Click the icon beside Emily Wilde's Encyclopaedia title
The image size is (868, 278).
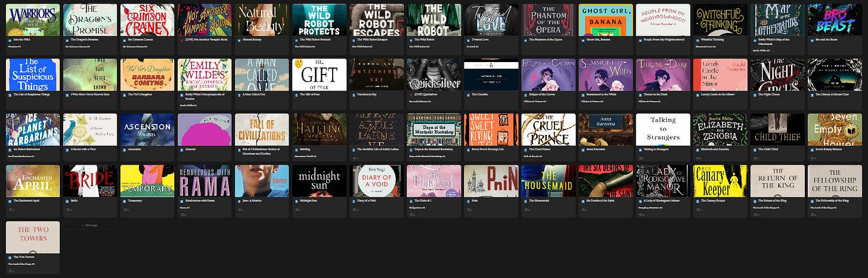(x=181, y=95)
